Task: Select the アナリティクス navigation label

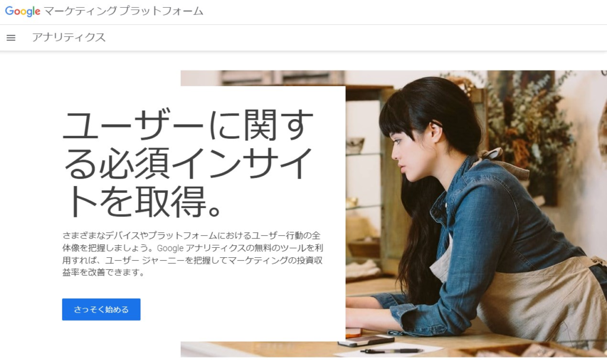Action: [x=69, y=37]
